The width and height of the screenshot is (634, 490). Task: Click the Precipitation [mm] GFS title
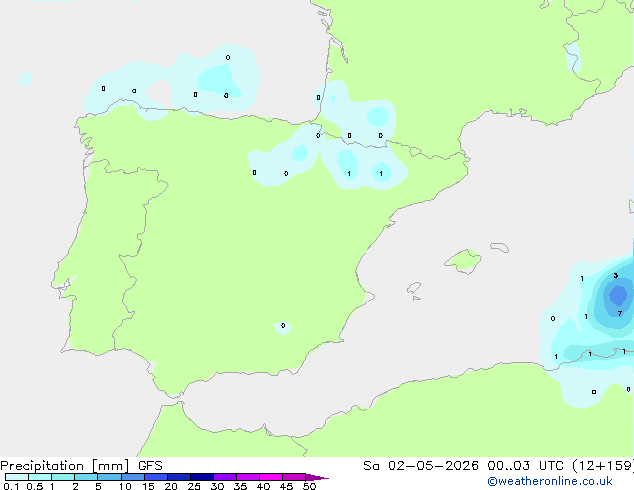tap(81, 466)
